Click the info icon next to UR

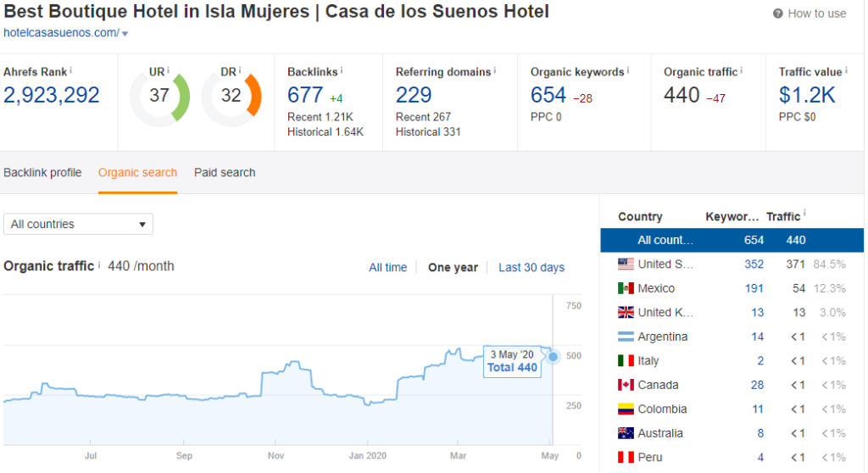168,70
